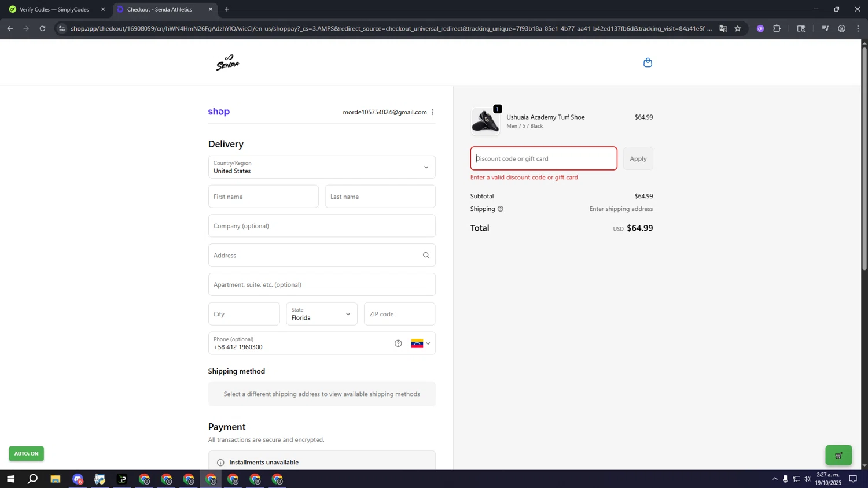The width and height of the screenshot is (868, 488).
Task: Click the email morde105754824@gmail.com
Action: (385, 112)
